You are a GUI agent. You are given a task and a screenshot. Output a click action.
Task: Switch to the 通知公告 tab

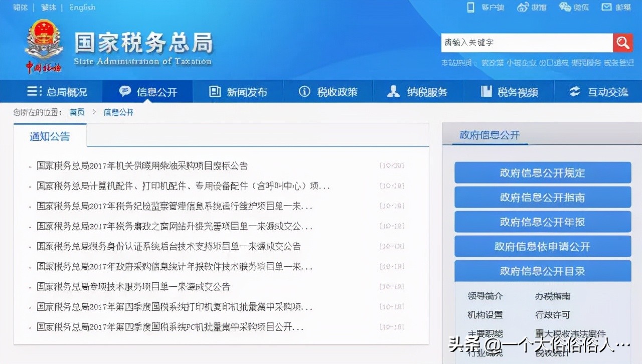(50, 135)
